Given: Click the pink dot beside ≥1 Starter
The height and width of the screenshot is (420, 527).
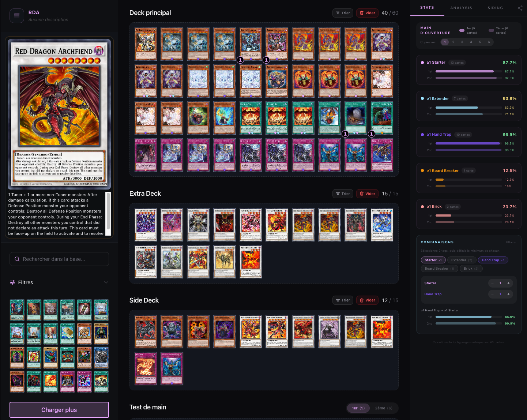Looking at the screenshot, I should point(422,63).
